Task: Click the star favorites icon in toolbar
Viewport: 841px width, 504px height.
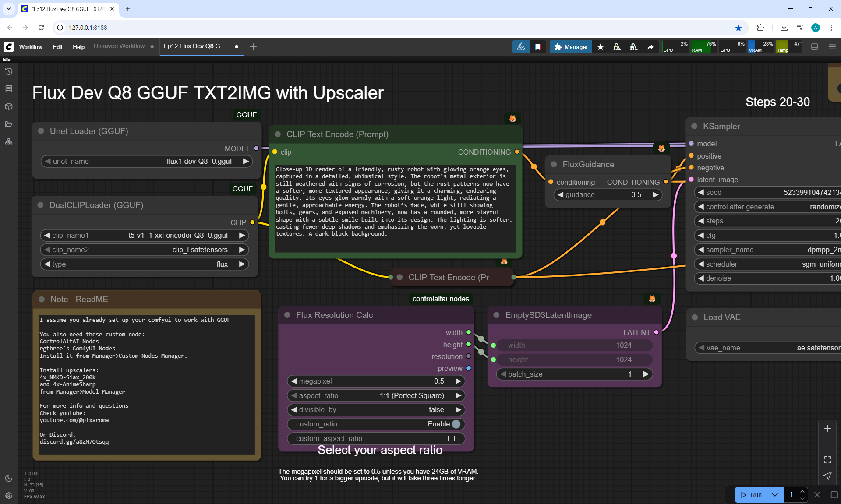Action: (601, 47)
